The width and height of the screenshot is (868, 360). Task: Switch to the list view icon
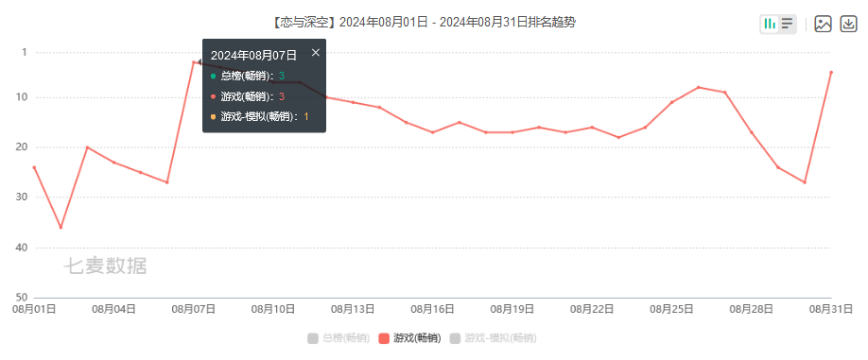[788, 24]
